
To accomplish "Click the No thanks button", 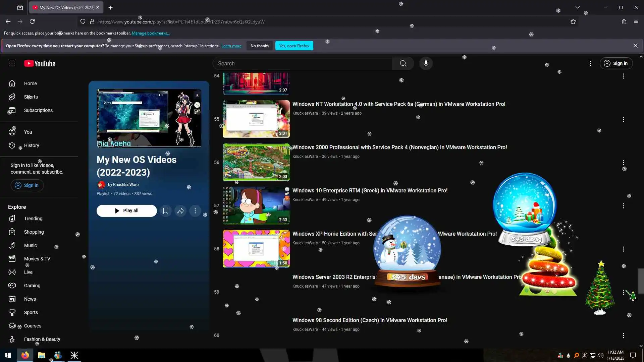I will pos(259,46).
